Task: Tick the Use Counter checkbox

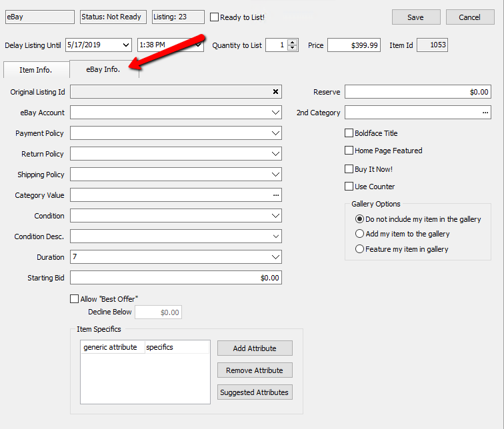Action: (x=349, y=187)
